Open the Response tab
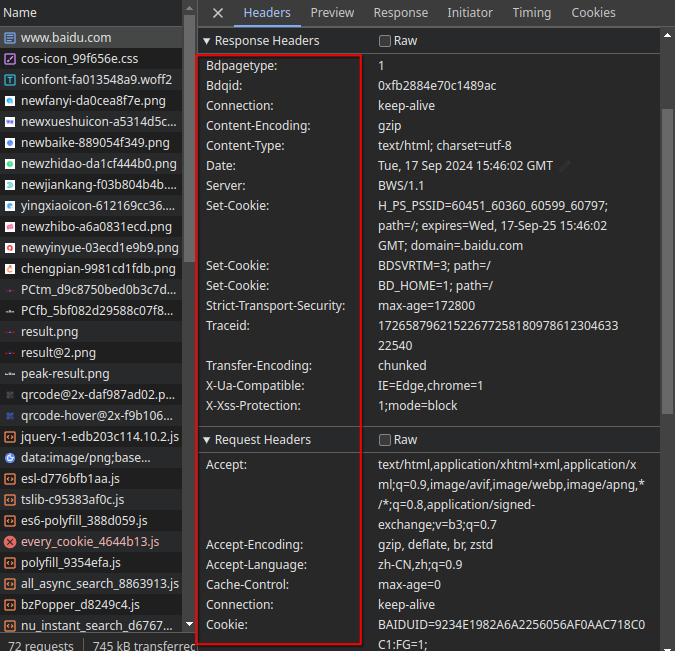Viewport: 675px width, 651px height. coord(400,13)
